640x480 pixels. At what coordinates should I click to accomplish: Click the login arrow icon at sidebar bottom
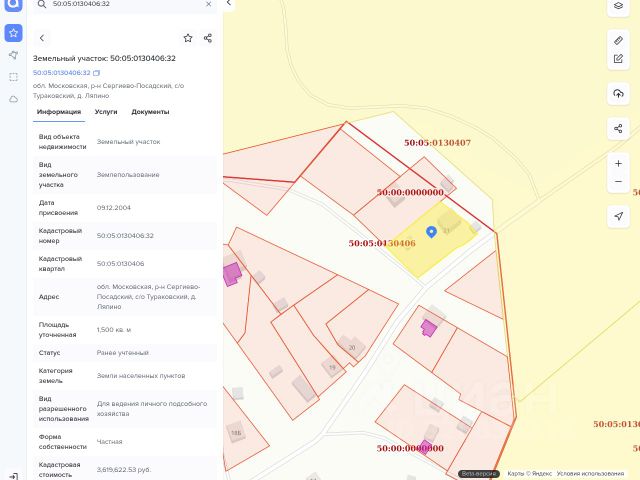point(13,476)
